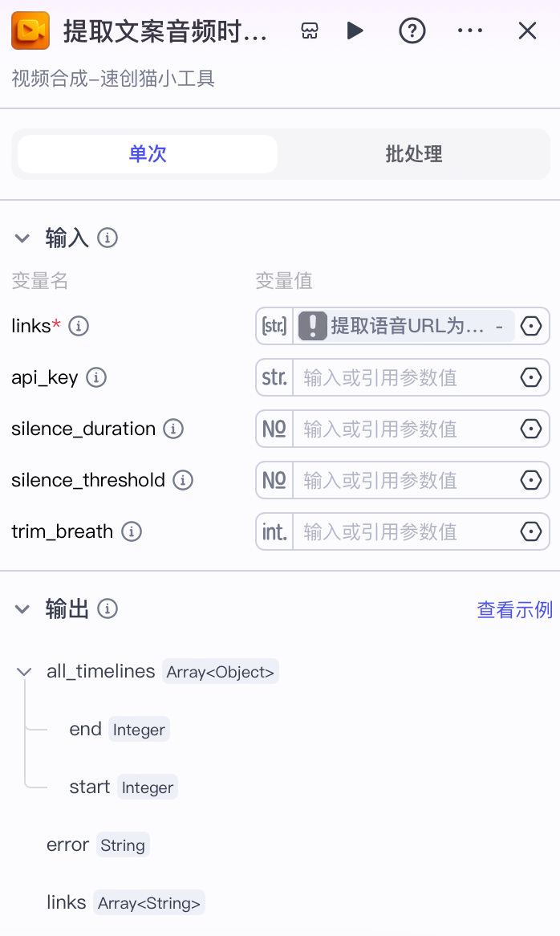The height and width of the screenshot is (936, 560).
Task: Collapse the all_timelines tree node
Action: 23,671
